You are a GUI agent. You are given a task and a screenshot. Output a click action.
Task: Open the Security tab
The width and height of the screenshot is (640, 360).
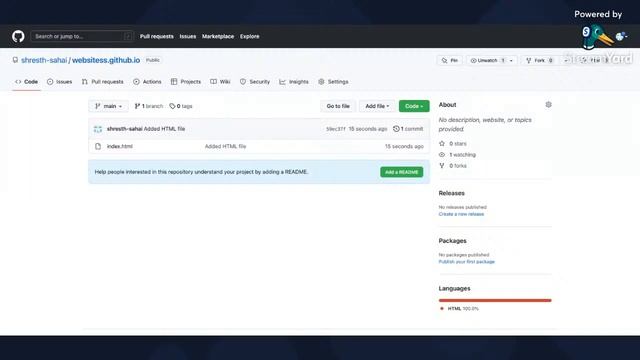click(255, 82)
